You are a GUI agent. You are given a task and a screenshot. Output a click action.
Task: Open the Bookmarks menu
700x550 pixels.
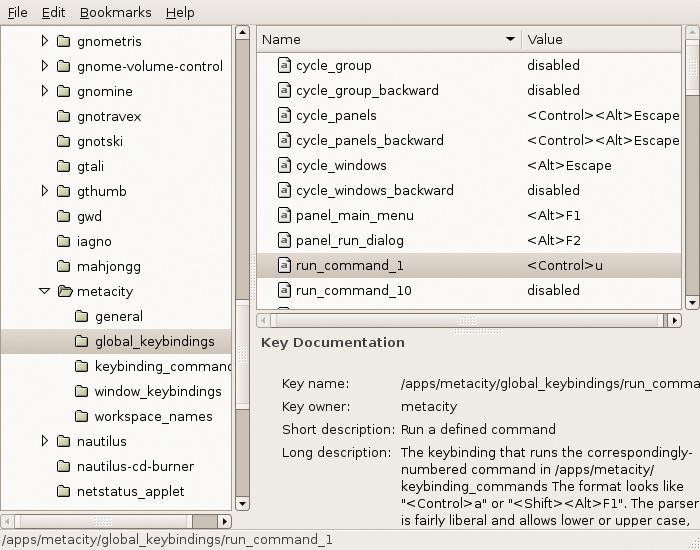click(116, 12)
